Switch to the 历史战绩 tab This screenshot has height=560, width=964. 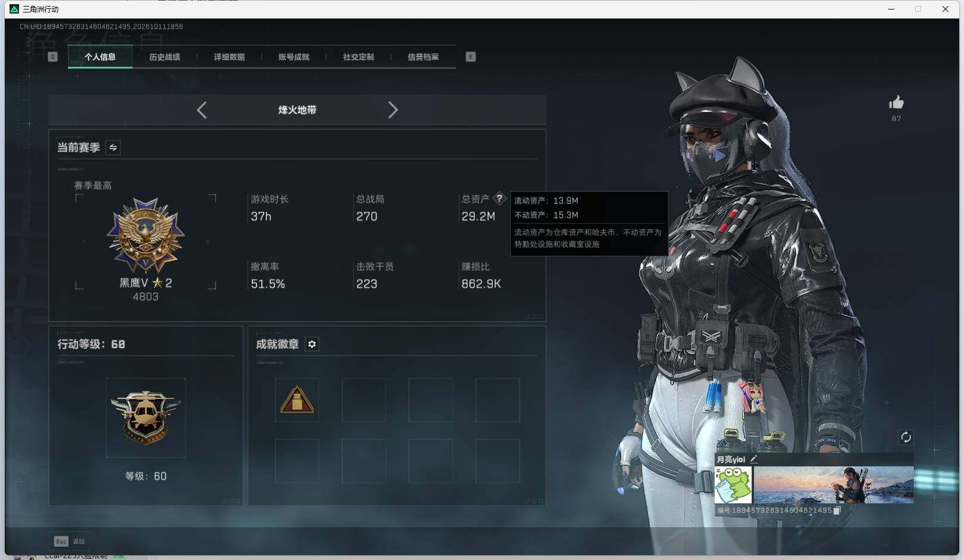(165, 57)
